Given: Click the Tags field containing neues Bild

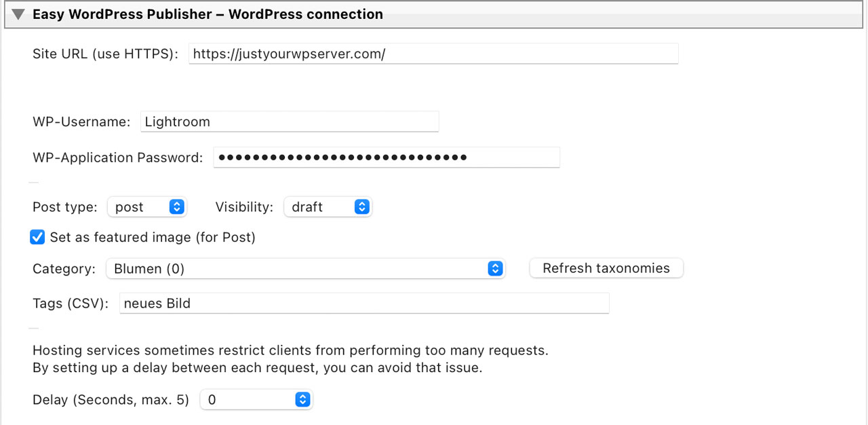Looking at the screenshot, I should point(363,303).
